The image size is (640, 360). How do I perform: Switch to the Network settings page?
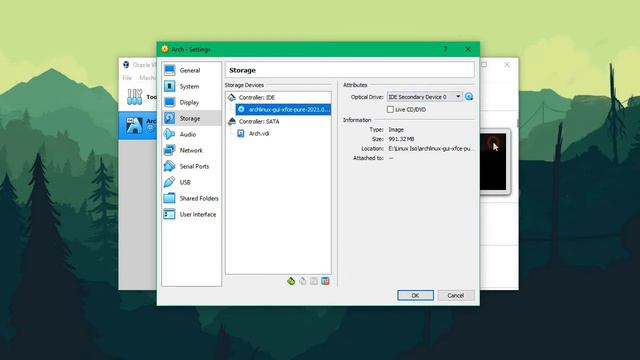coord(191,150)
